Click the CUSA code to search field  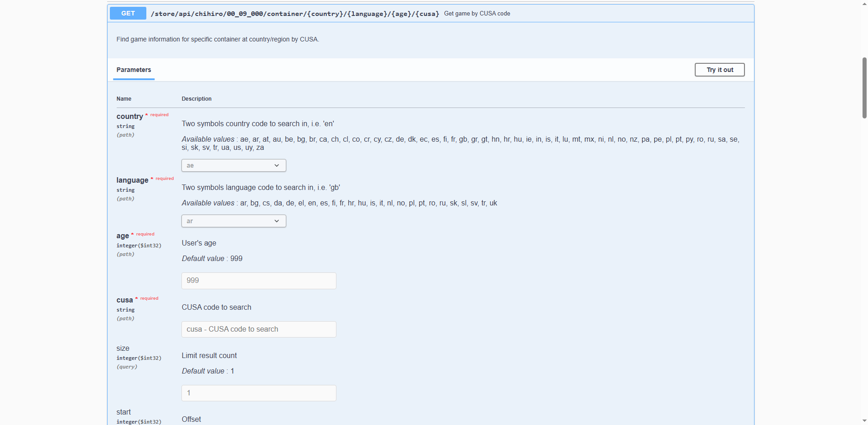258,329
